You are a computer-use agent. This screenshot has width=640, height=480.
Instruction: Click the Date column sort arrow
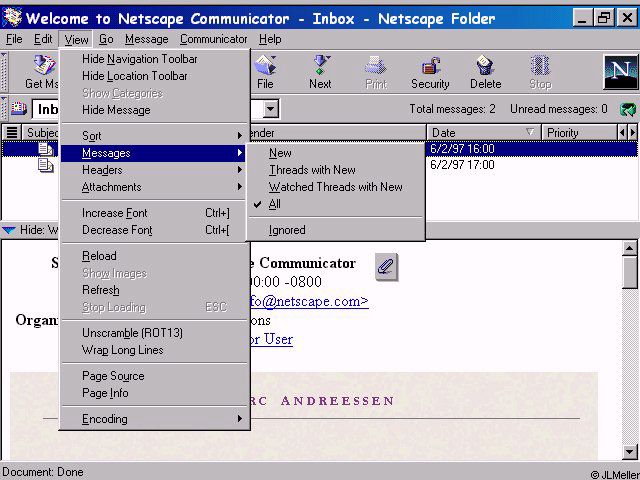coord(530,132)
